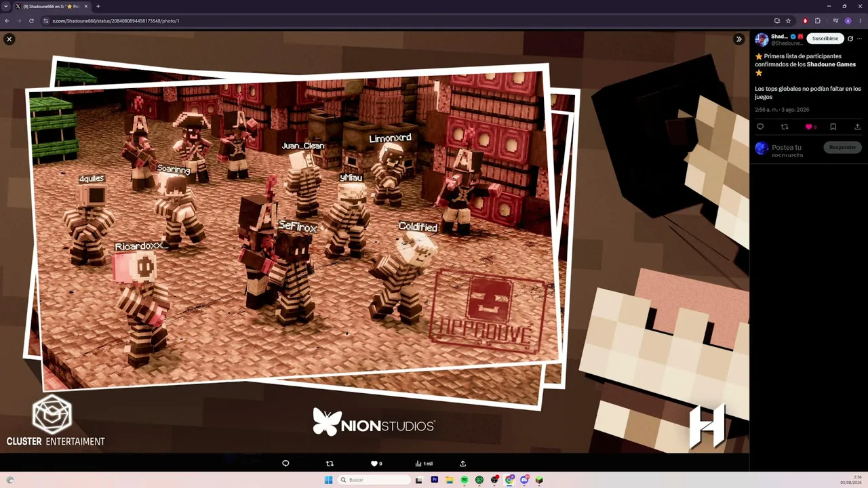Expand the tab search dropdown
868x488 pixels.
pyautogui.click(x=5, y=6)
